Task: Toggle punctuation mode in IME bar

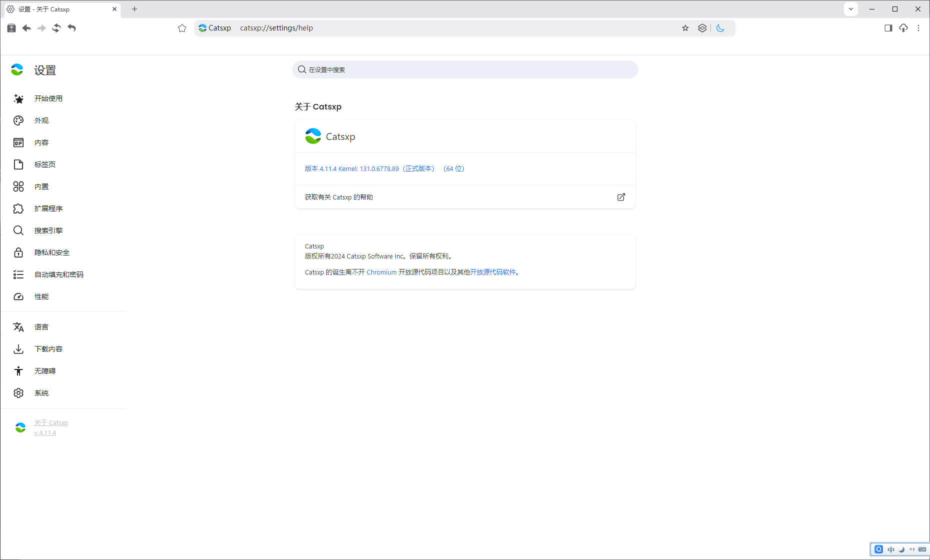Action: (x=912, y=549)
